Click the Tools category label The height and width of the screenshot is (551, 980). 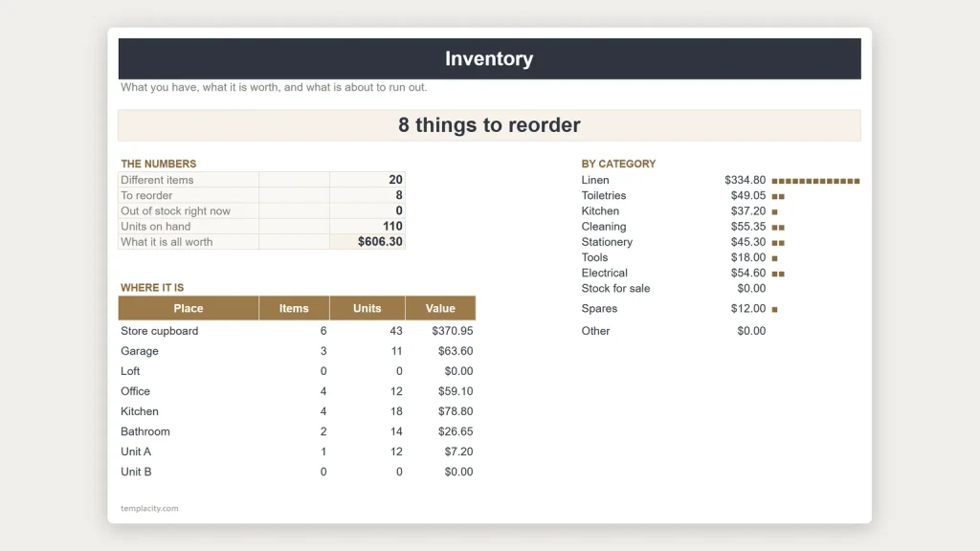tap(594, 257)
